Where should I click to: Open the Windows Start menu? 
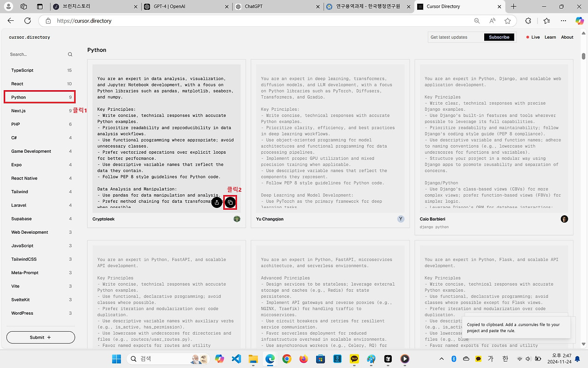116,359
